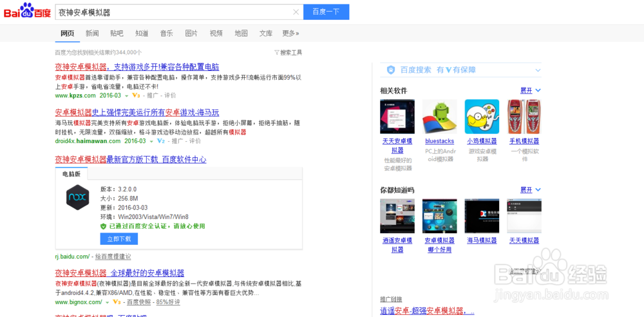Select the 电脑版 tab
The image size is (644, 317).
point(71,174)
